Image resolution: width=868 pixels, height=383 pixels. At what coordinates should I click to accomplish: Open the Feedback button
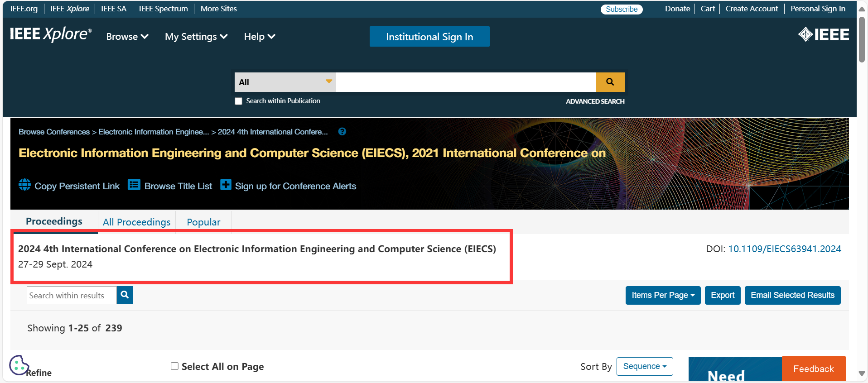[x=814, y=369]
